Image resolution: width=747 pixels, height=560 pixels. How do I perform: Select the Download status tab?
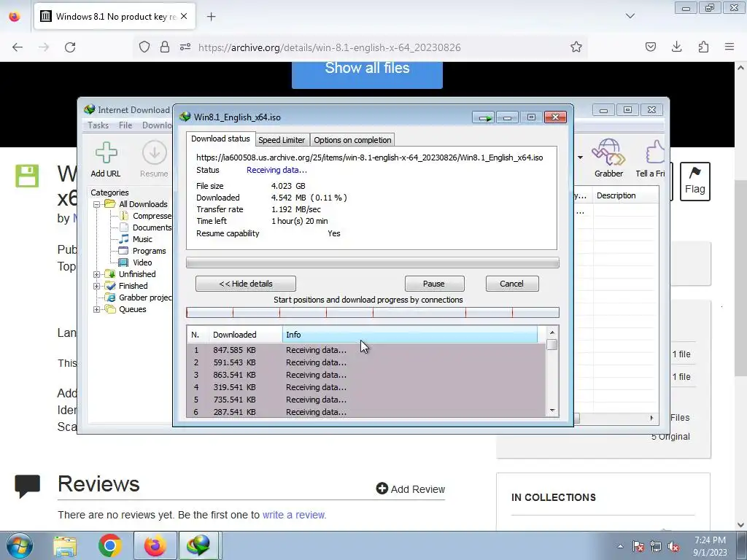pos(220,139)
